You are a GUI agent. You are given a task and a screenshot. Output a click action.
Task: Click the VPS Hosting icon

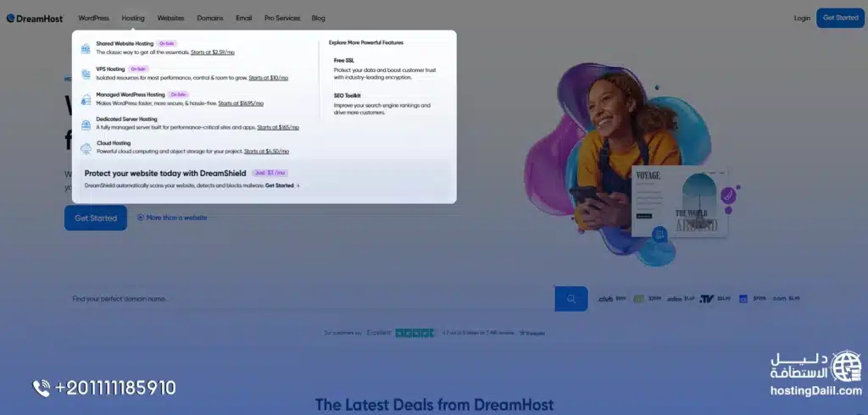coord(86,74)
